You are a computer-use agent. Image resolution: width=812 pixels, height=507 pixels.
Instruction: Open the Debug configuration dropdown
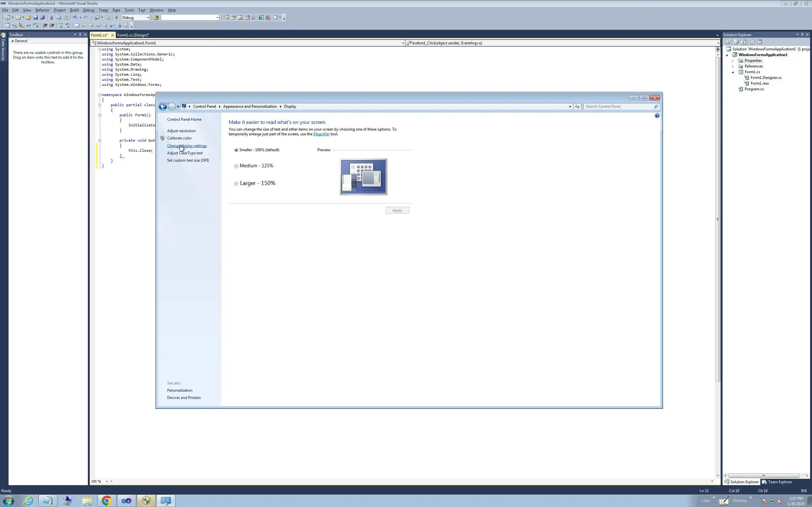[147, 17]
